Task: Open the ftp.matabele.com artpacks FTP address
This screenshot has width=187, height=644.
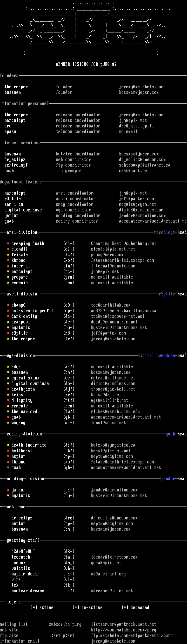Action: point(132,635)
